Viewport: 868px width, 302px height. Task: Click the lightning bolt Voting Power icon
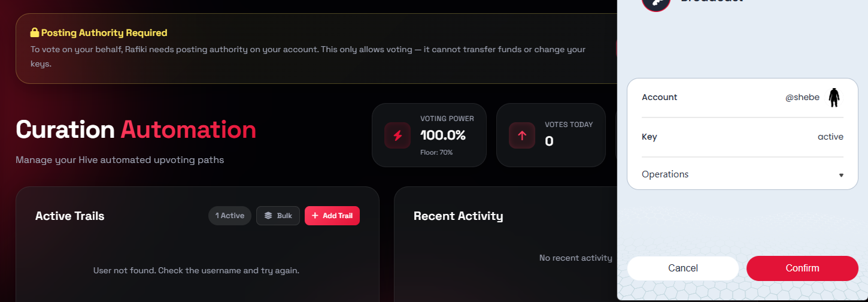click(x=397, y=135)
